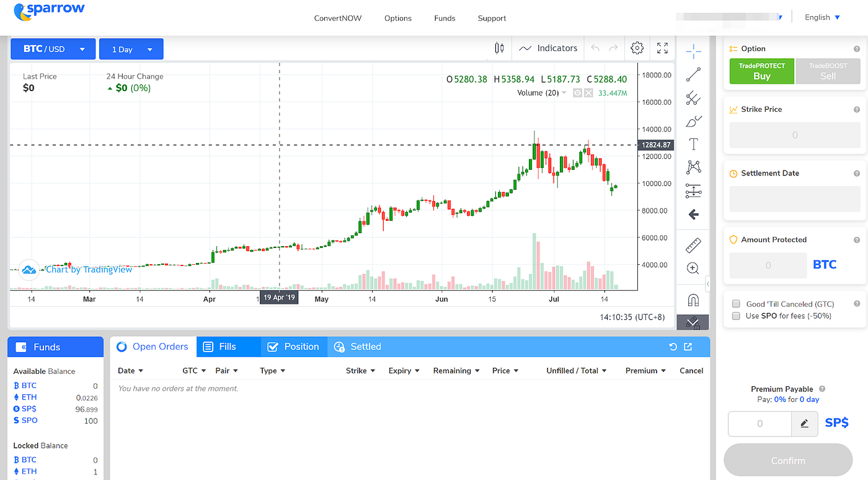This screenshot has width=868, height=480.
Task: Click the undo arrow in chart toolbar
Action: [595, 48]
